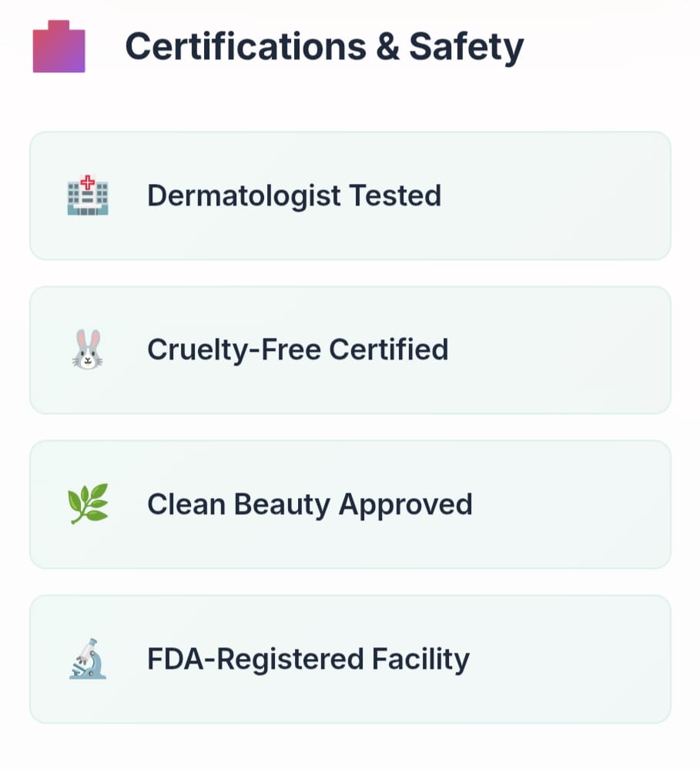Click the Cruelty-Free Certified label
Viewport: 700px width, 769px height.
click(297, 349)
